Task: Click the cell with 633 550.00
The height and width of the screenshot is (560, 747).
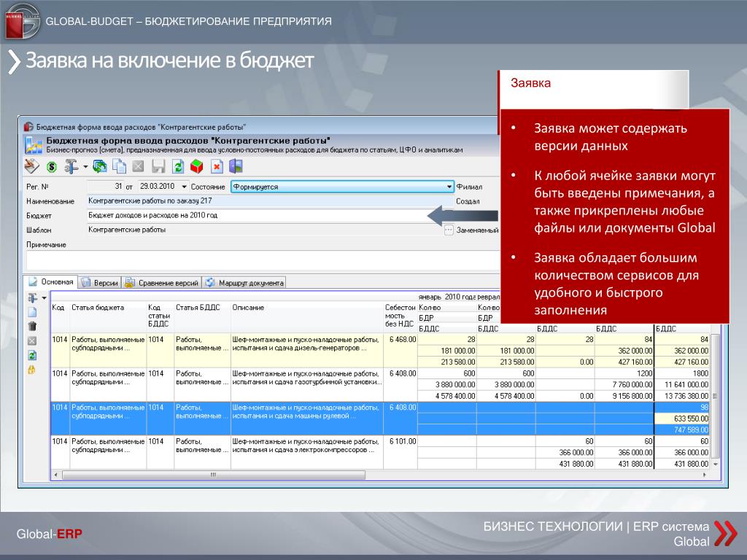Action: click(x=682, y=419)
